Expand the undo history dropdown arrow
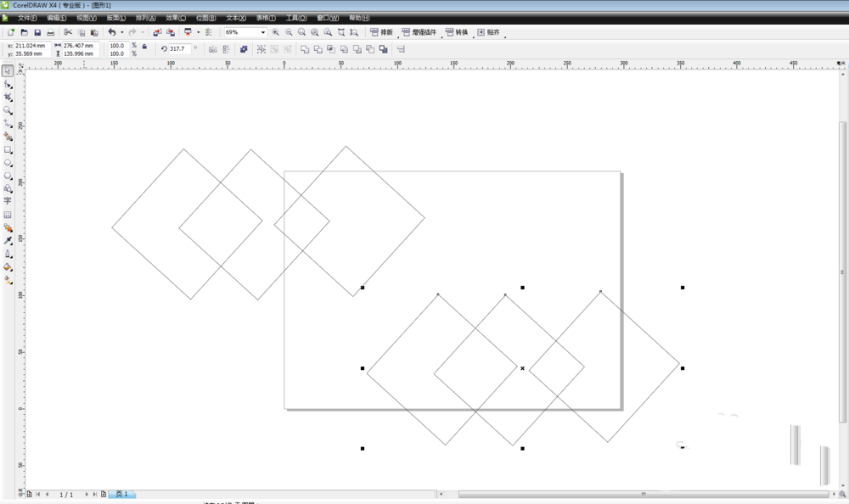The height and width of the screenshot is (504, 849). tap(121, 32)
